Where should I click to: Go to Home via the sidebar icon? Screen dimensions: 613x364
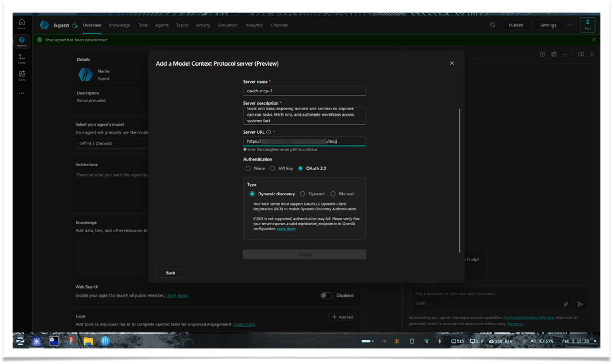pos(21,24)
